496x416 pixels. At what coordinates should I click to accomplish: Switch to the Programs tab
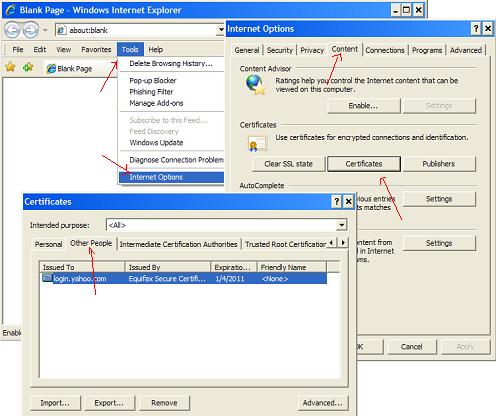[427, 50]
